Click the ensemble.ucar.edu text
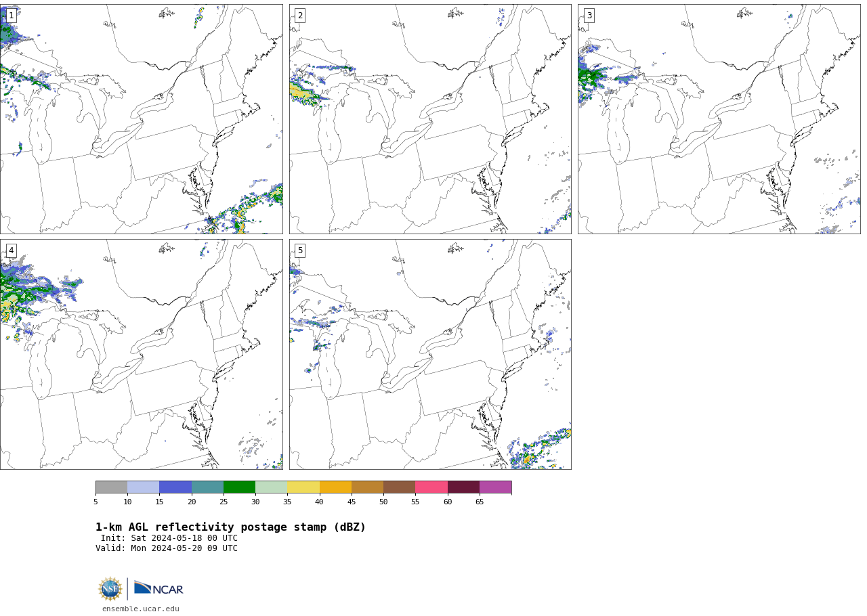Image resolution: width=867 pixels, height=616 pixels. coord(141,609)
